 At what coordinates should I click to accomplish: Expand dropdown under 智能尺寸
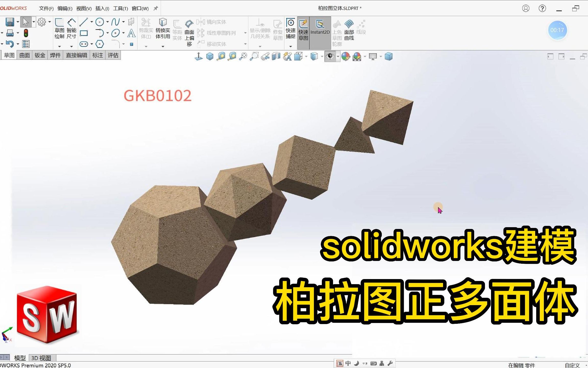pyautogui.click(x=71, y=47)
